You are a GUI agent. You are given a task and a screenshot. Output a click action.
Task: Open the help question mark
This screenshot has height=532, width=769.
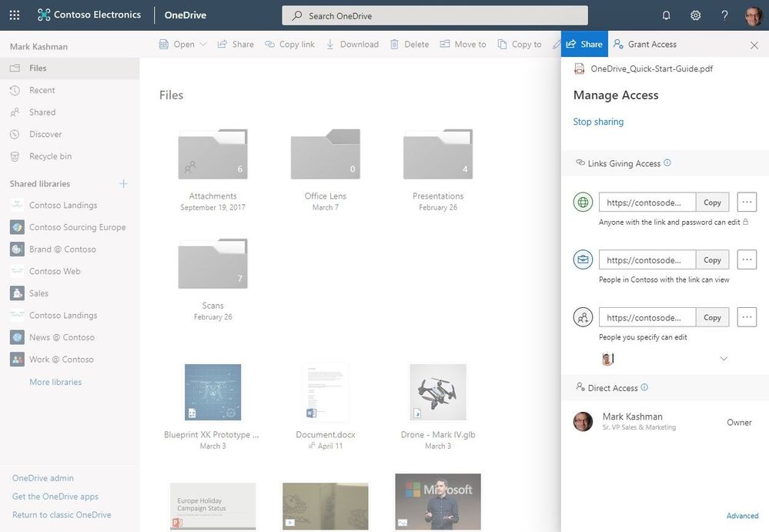point(724,15)
